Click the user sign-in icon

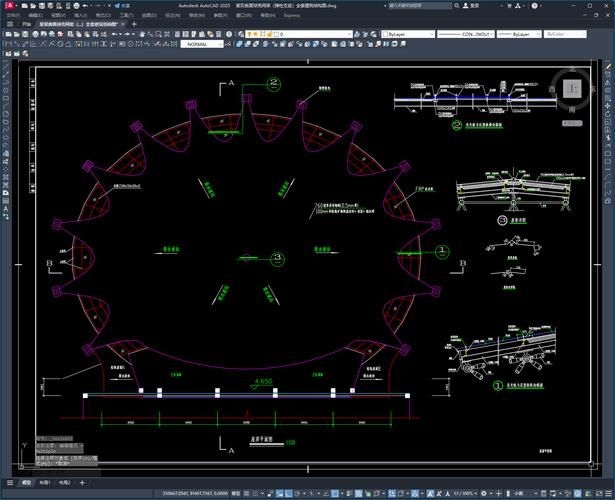click(463, 5)
